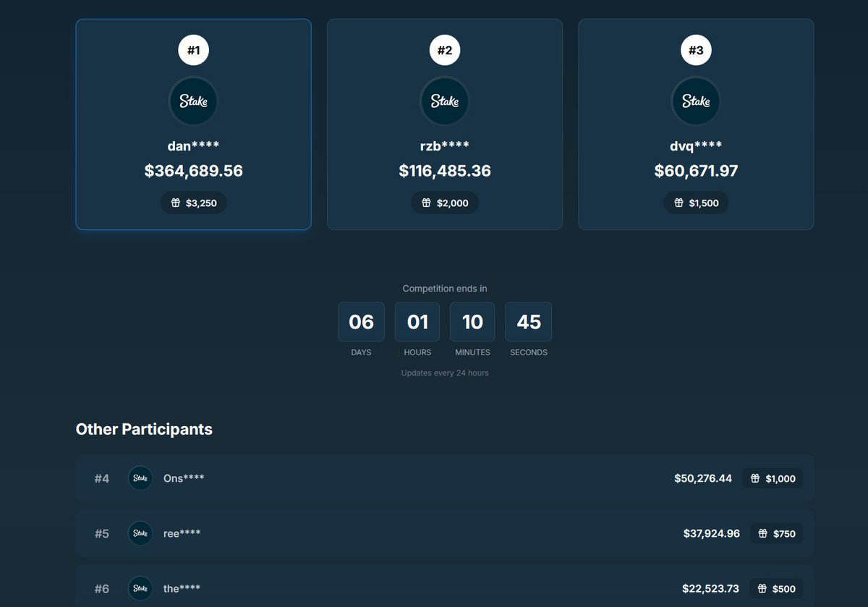This screenshot has height=607, width=868.
Task: Click the #4 rank number
Action: 102,478
